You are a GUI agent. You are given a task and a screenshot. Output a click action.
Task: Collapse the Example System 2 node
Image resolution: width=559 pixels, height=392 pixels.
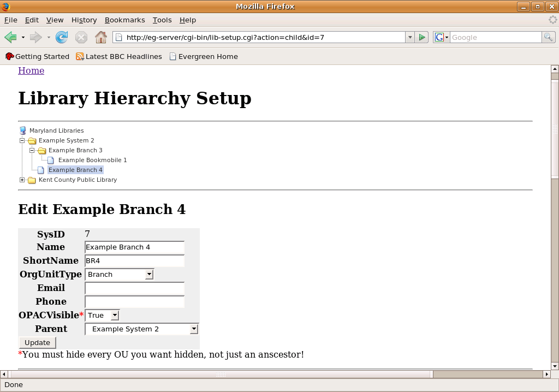pyautogui.click(x=22, y=140)
